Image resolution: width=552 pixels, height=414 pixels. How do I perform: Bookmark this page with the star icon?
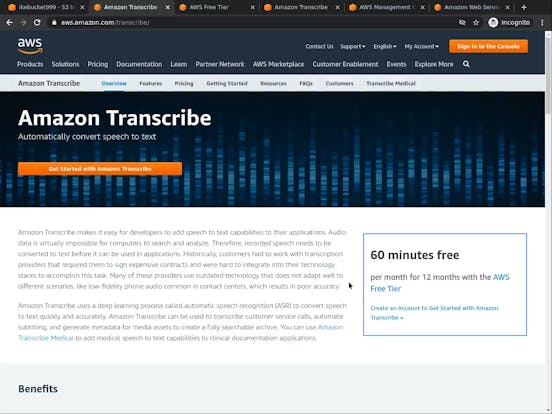(x=476, y=23)
